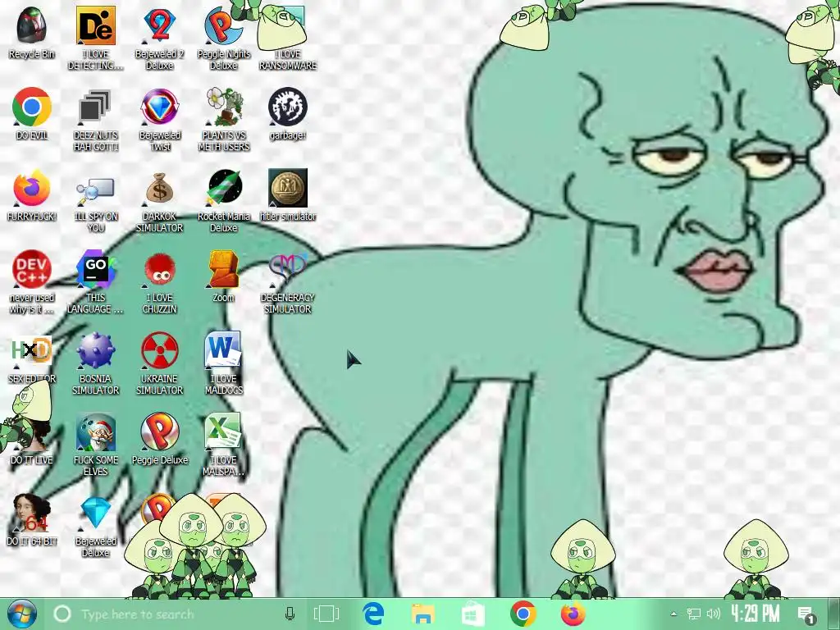
Task: Select the 'UKRAINE SIMULATOR' radiation icon
Action: (160, 351)
